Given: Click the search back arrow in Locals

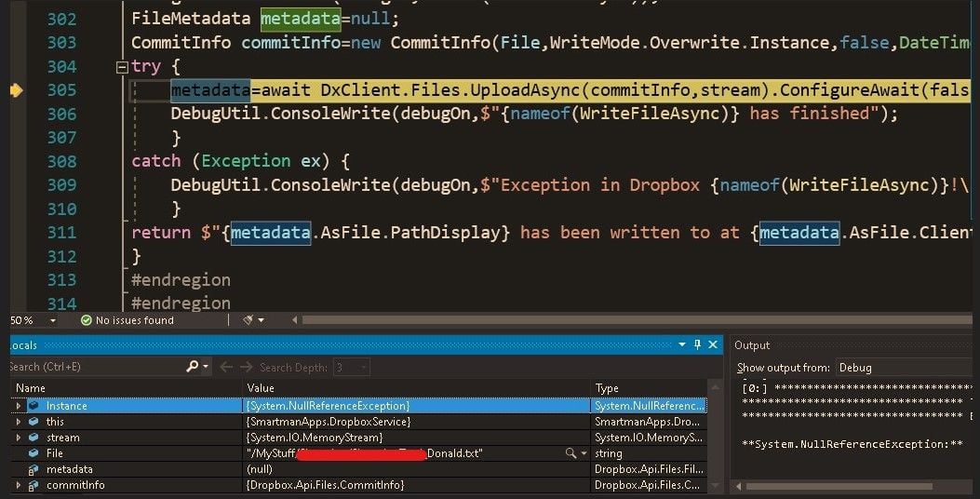Looking at the screenshot, I should tap(225, 367).
